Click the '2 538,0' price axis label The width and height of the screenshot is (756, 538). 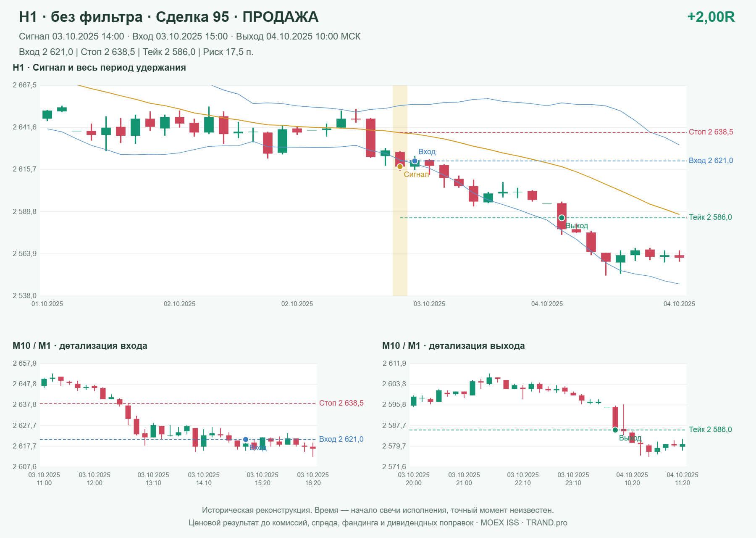24,295
